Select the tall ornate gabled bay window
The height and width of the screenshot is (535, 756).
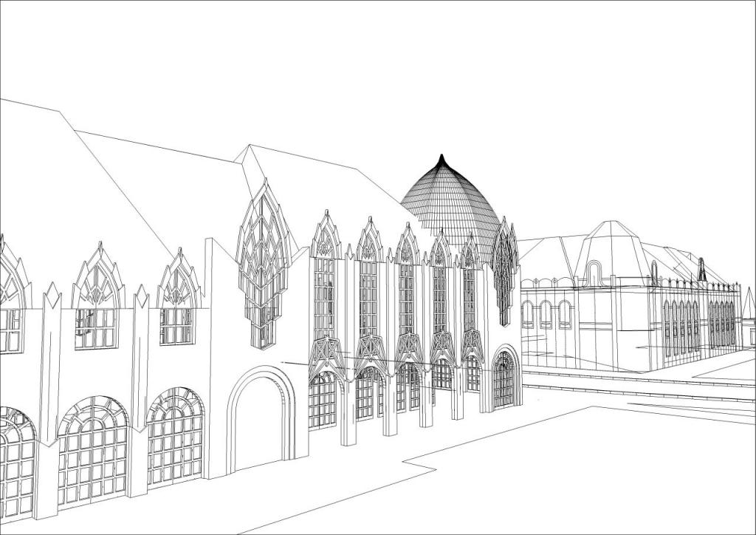[x=261, y=266]
